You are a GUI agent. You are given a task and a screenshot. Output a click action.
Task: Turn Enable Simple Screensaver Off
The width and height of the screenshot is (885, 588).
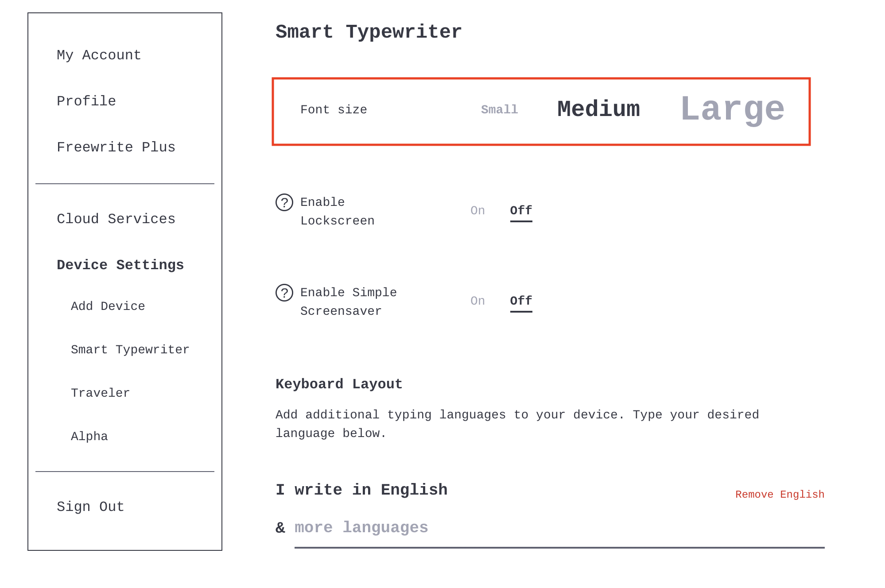point(521,302)
